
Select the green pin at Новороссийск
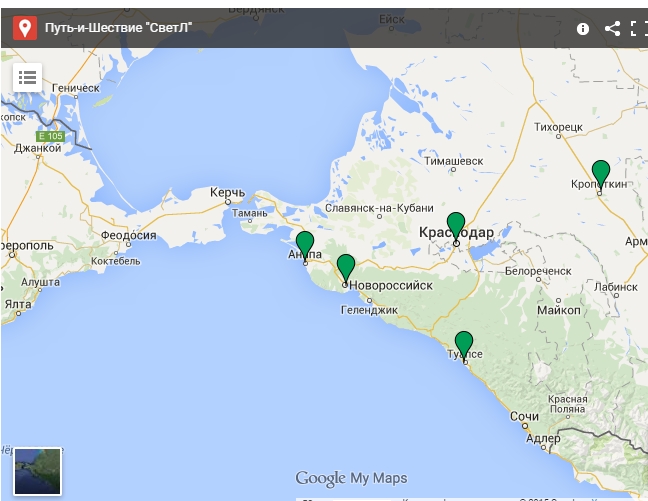346,268
